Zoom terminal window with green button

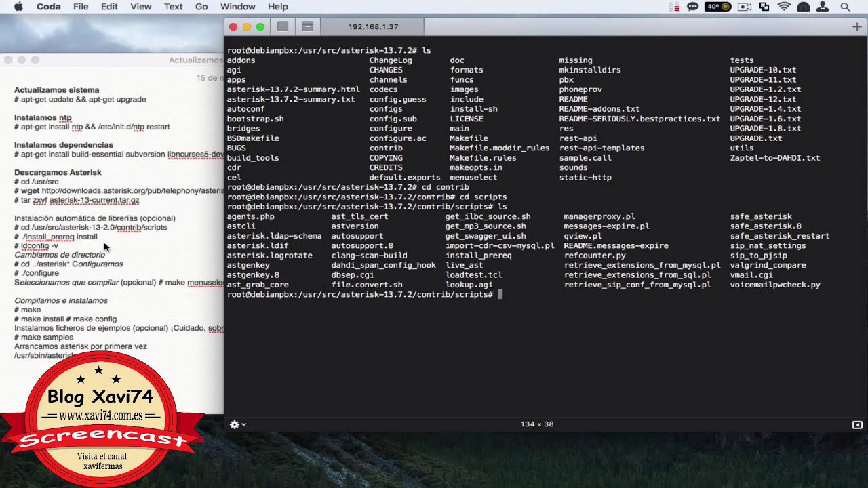click(x=260, y=26)
